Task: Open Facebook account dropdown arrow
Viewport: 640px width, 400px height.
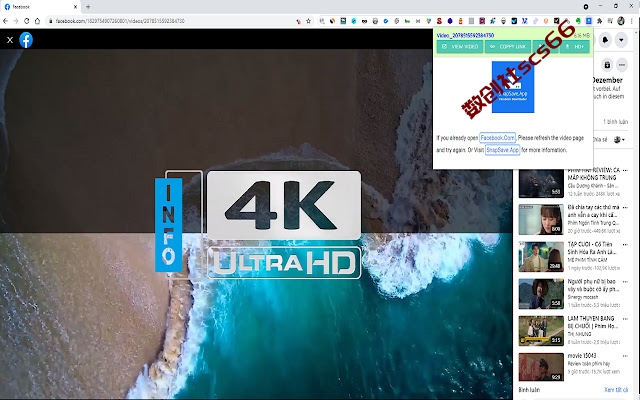Action: coord(621,40)
